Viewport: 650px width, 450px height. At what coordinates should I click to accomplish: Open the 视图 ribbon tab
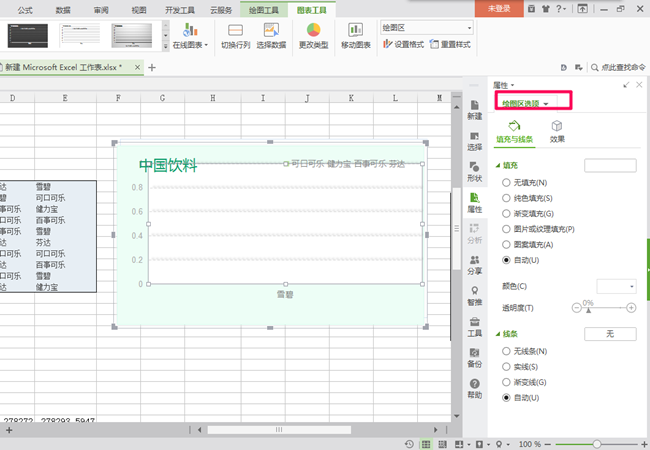point(138,10)
